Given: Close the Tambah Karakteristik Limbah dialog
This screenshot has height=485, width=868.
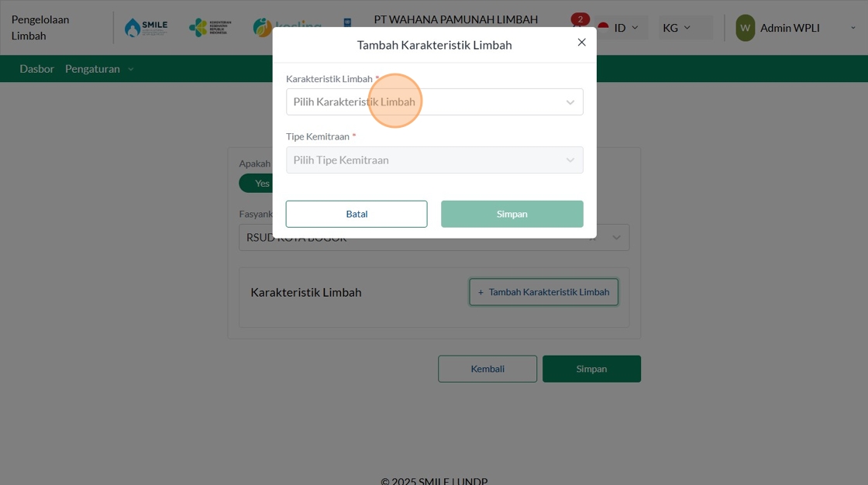Looking at the screenshot, I should click(581, 42).
